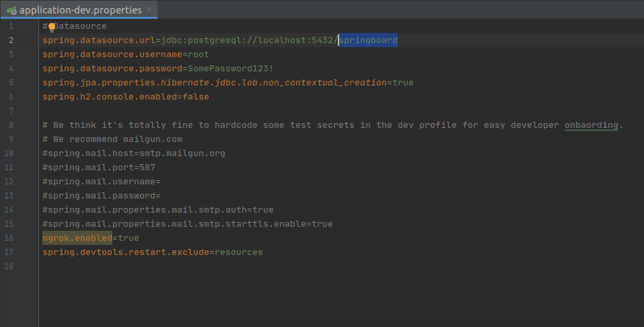644x327 pixels.
Task: Close the application-dev.properties tab
Action: (x=149, y=9)
